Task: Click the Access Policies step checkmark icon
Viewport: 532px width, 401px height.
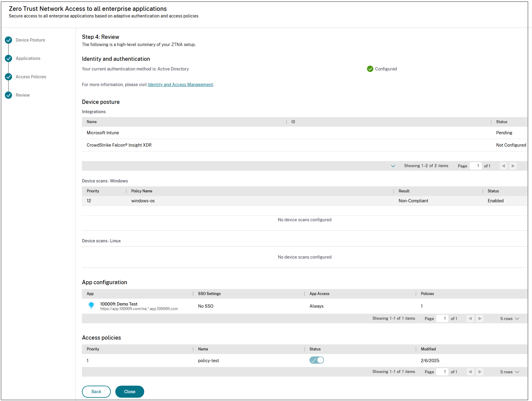Action: click(8, 77)
